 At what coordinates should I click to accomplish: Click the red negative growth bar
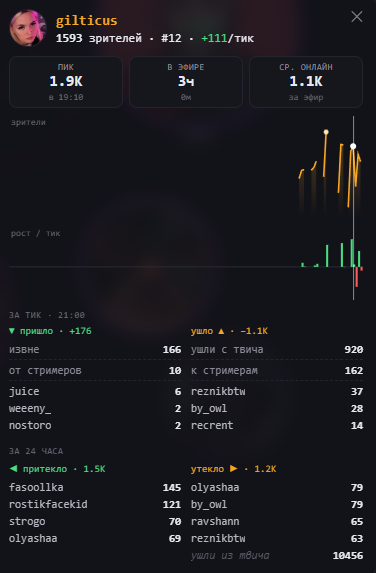pyautogui.click(x=356, y=277)
